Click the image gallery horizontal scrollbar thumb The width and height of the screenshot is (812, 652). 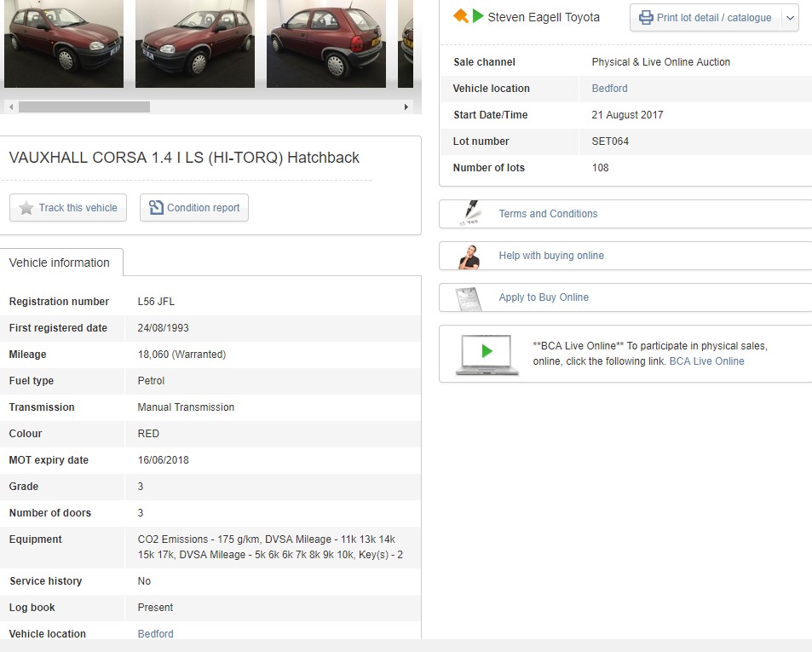(84, 107)
